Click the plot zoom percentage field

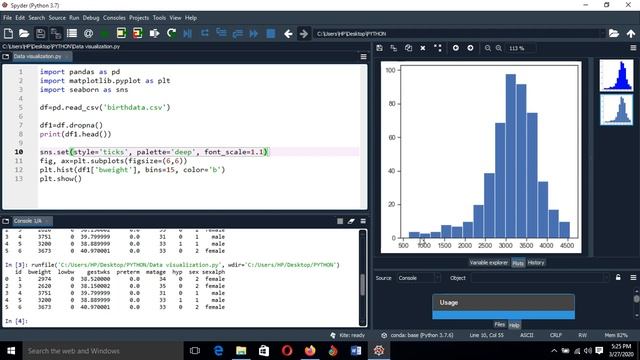(521, 48)
